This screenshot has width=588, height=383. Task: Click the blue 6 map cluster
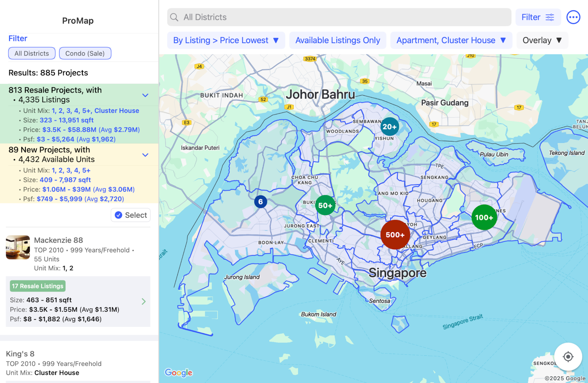(x=261, y=201)
